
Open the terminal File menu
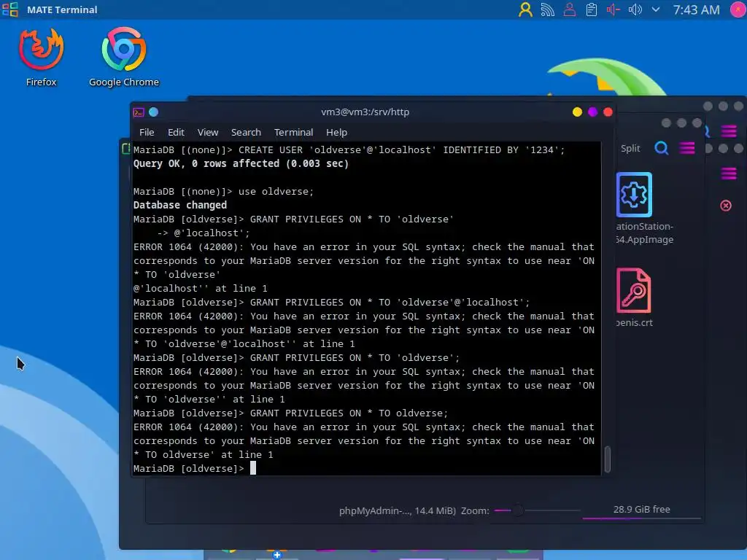(x=146, y=133)
